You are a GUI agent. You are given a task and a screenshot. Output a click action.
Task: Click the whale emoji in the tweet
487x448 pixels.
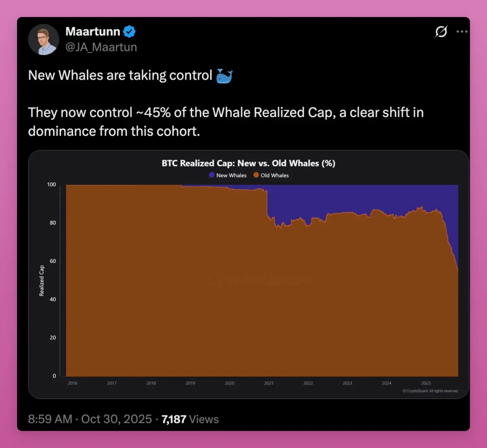[x=224, y=75]
